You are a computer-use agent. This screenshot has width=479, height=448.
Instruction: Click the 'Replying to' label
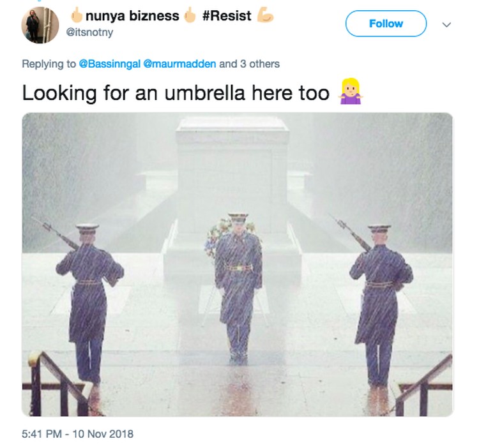[49, 64]
